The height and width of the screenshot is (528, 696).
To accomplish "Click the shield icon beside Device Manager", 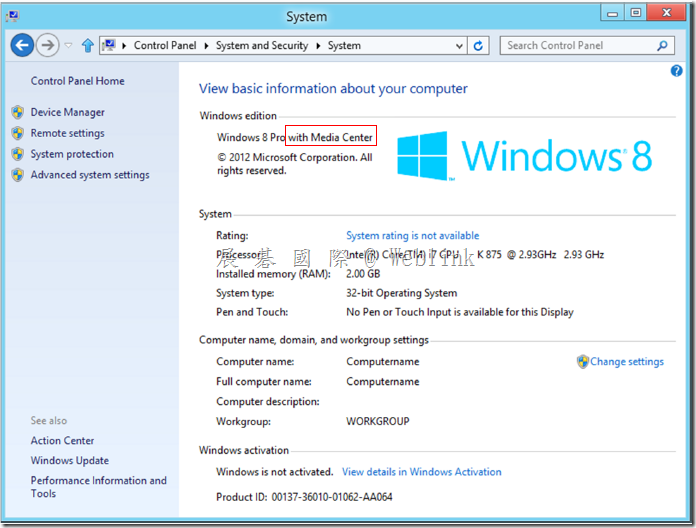I will (x=18, y=113).
